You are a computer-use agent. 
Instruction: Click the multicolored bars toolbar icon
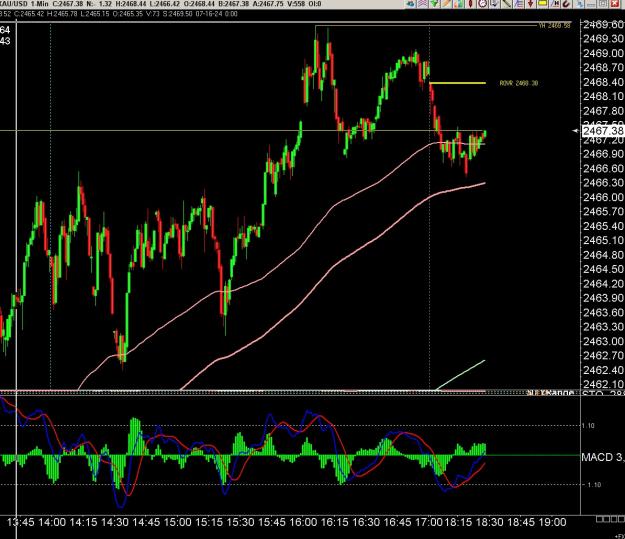tap(459, 4)
